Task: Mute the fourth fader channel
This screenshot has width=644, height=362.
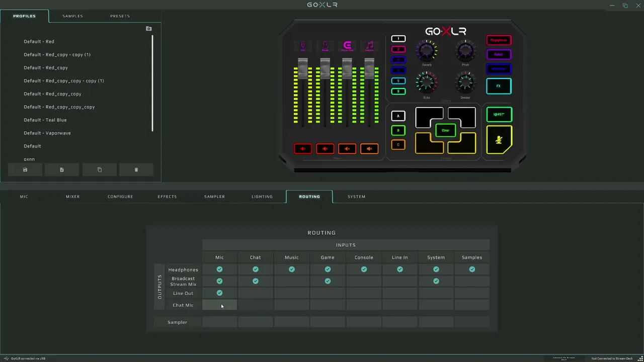Action: point(369,149)
